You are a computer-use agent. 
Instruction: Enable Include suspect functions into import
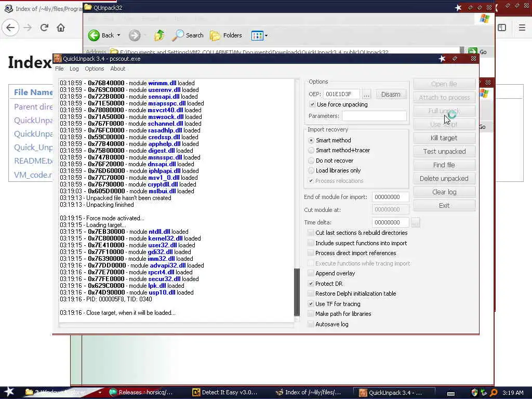click(311, 243)
